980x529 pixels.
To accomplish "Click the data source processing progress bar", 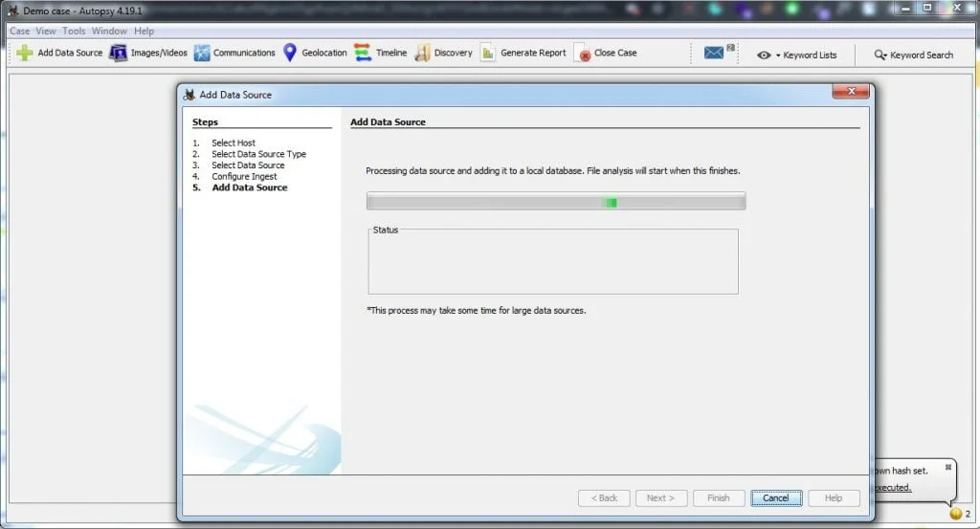I will [556, 201].
